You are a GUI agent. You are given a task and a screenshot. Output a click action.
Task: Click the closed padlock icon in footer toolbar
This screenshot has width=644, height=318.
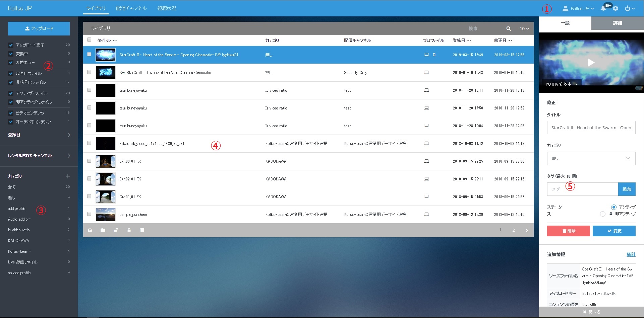coord(129,230)
